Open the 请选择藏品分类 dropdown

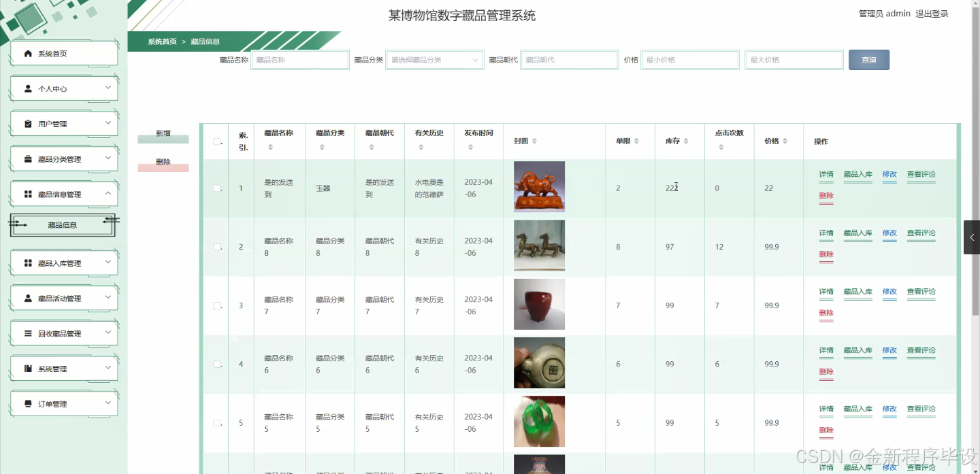click(x=434, y=60)
